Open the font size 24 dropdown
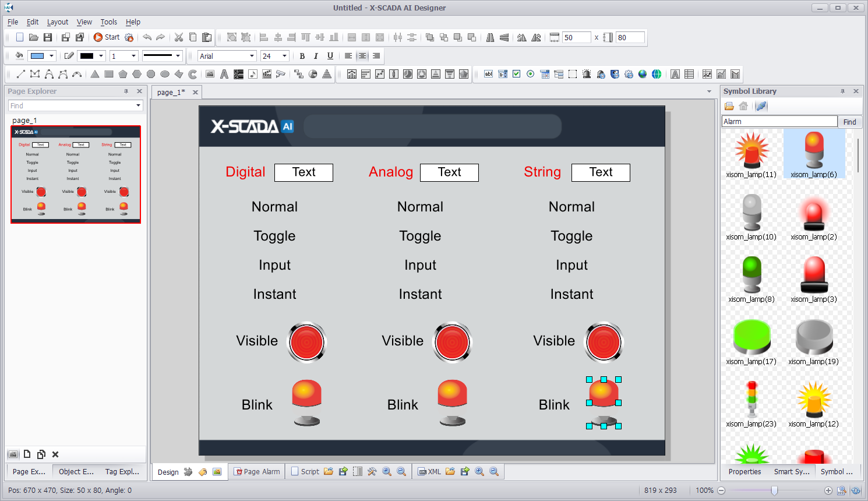The width and height of the screenshot is (868, 501). 285,56
